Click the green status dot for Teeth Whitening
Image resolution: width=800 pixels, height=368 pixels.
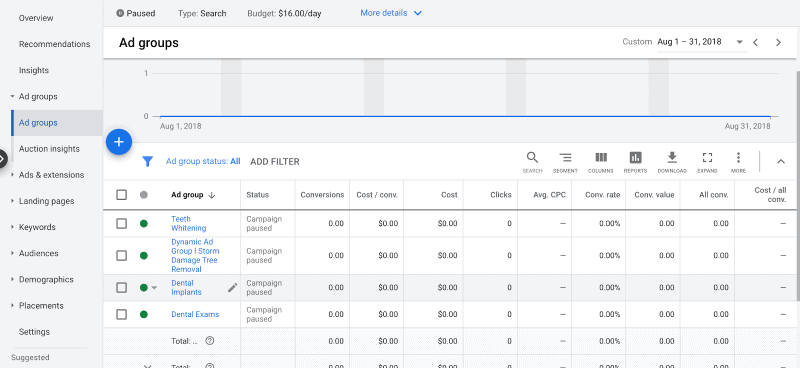pyautogui.click(x=144, y=224)
